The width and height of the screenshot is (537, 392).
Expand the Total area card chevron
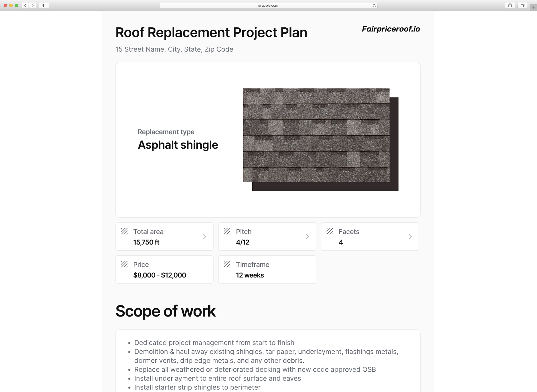[x=204, y=237]
